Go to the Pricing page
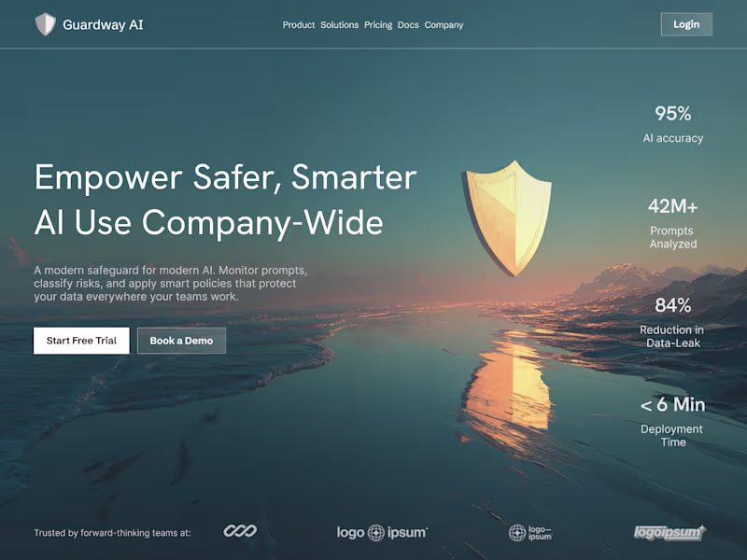Viewport: 747px width, 560px height. click(x=378, y=25)
